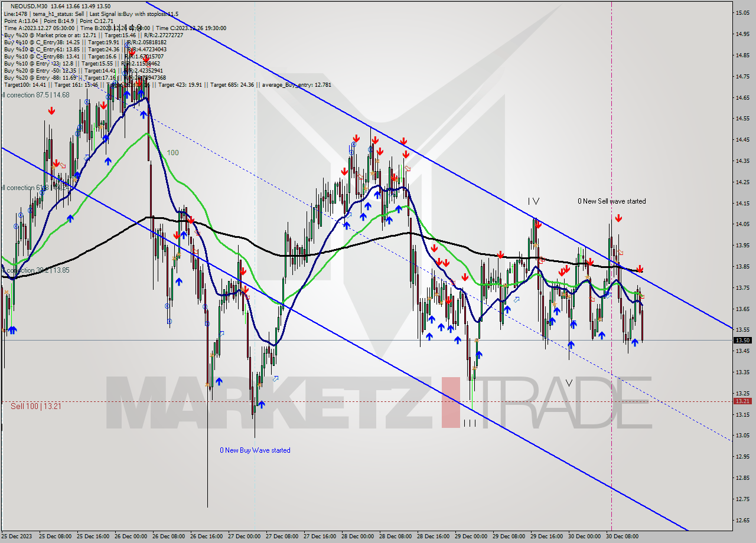
Task: Click the '25 Dec 16:00' time label
Action: (93, 537)
